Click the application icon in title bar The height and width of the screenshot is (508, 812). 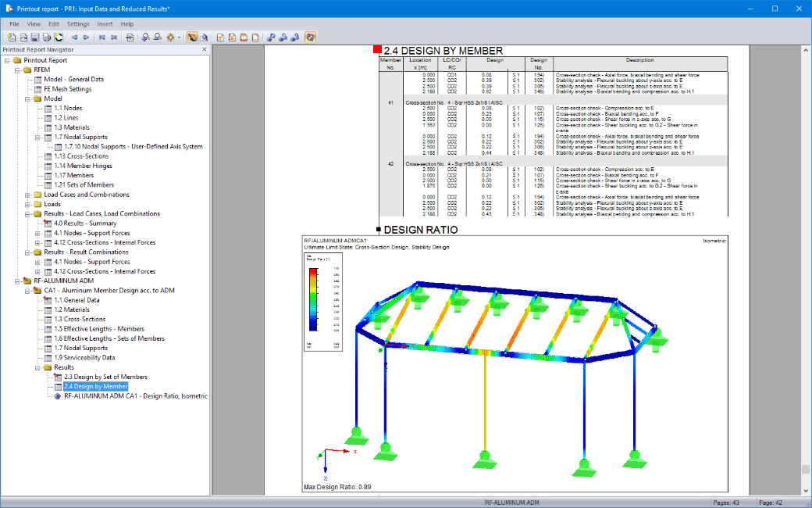click(9, 9)
